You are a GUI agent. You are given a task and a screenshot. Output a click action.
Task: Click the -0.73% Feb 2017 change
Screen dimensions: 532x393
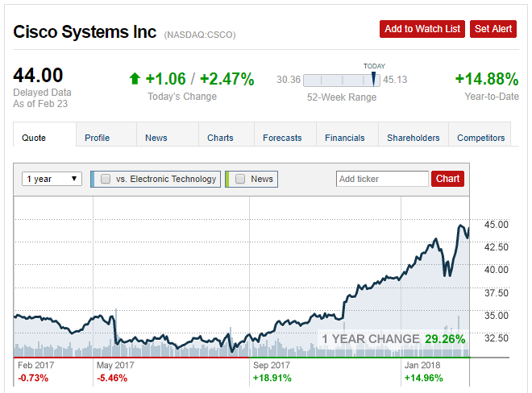(x=33, y=378)
